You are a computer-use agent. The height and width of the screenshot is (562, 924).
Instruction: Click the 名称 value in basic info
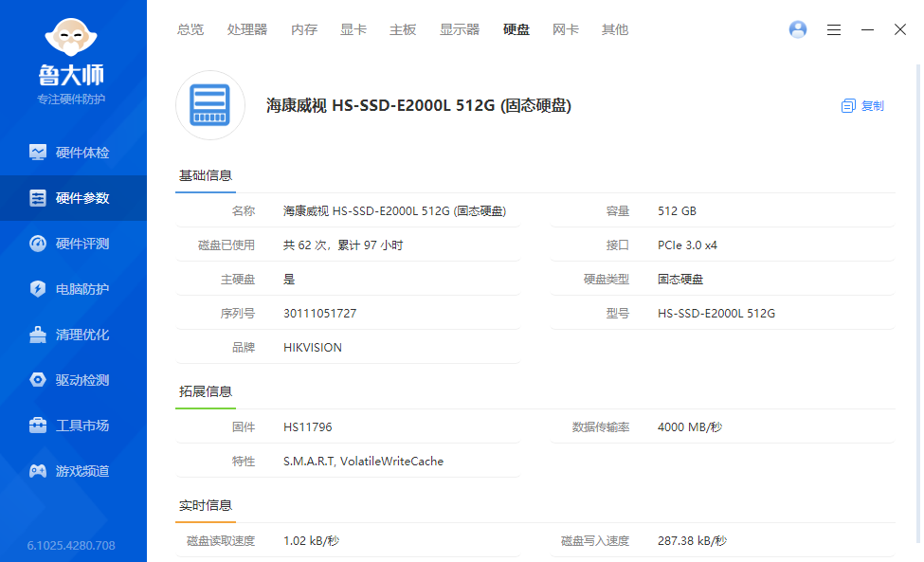click(395, 211)
